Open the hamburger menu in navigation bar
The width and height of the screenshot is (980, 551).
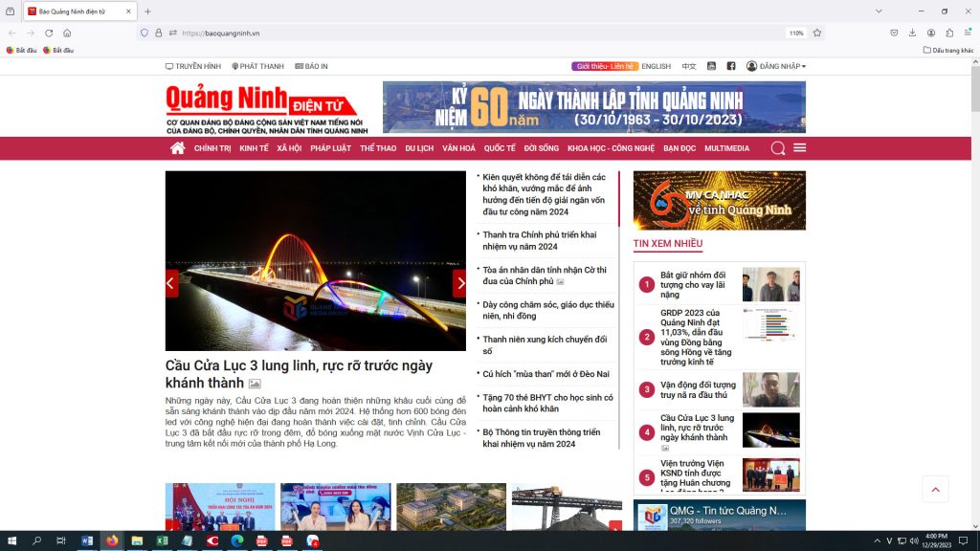[799, 148]
